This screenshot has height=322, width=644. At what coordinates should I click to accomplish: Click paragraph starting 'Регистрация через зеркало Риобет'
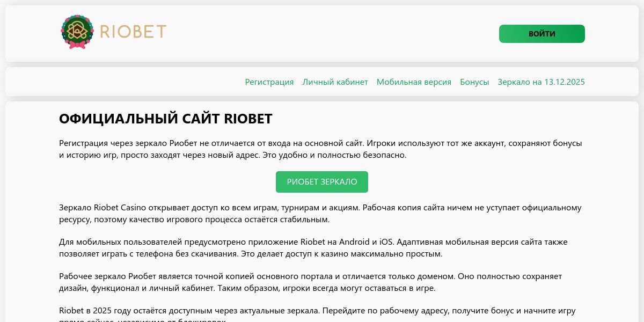321,149
